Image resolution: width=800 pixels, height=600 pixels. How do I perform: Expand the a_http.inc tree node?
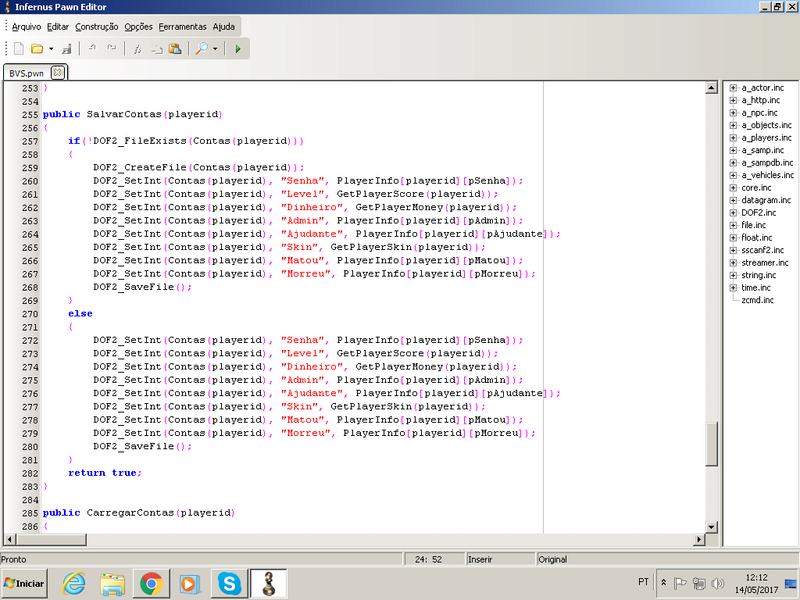[x=733, y=100]
